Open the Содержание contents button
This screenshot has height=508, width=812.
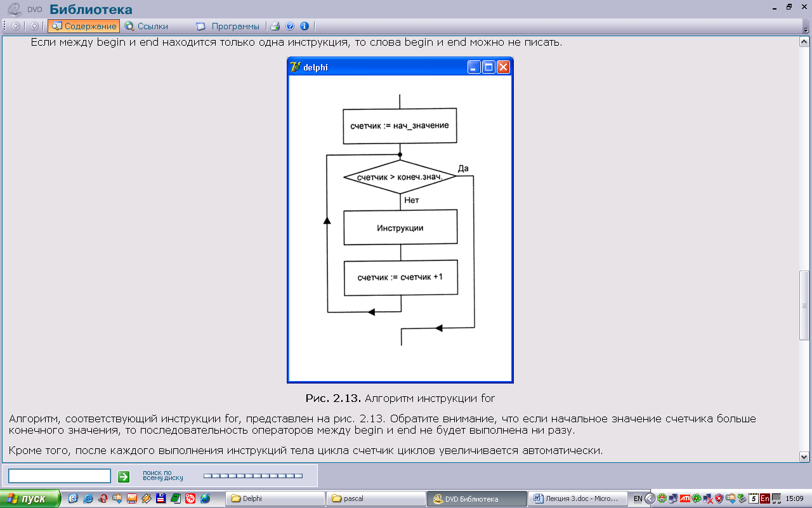point(83,26)
